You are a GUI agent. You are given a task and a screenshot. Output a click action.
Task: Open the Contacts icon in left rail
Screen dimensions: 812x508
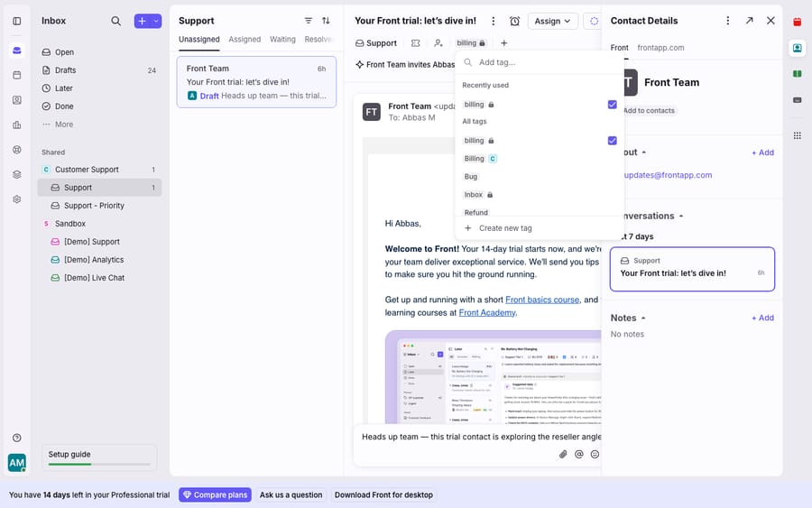click(x=16, y=100)
